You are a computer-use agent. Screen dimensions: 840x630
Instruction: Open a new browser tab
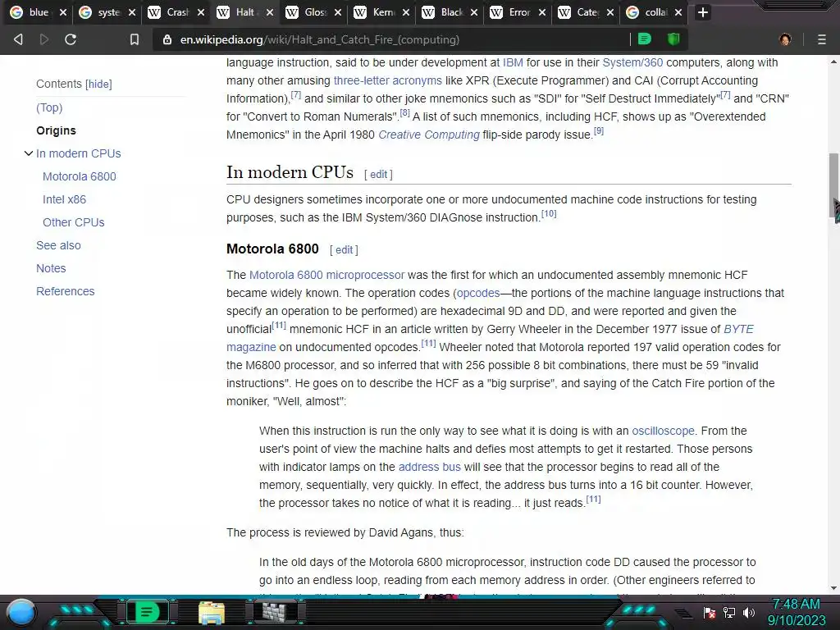(703, 12)
